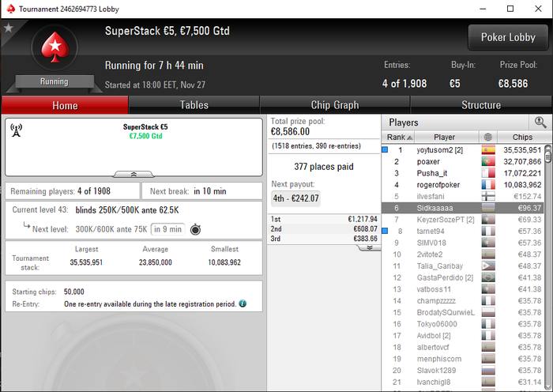This screenshot has height=392, width=553.
Task: Click the flag next to Talia_Garibay
Action: [x=488, y=266]
